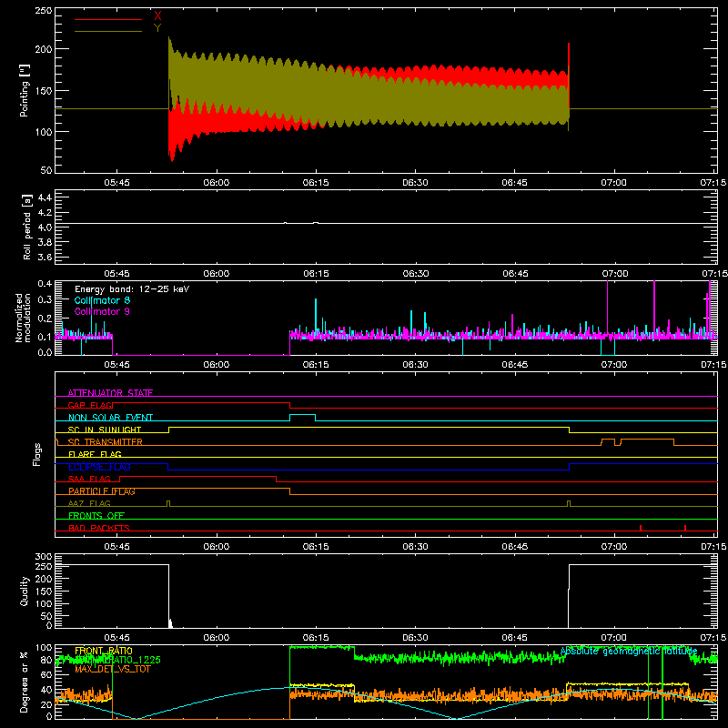Click 06:30 tick under the Pointing plot
Screen dimensions: 728x728
coord(415,183)
